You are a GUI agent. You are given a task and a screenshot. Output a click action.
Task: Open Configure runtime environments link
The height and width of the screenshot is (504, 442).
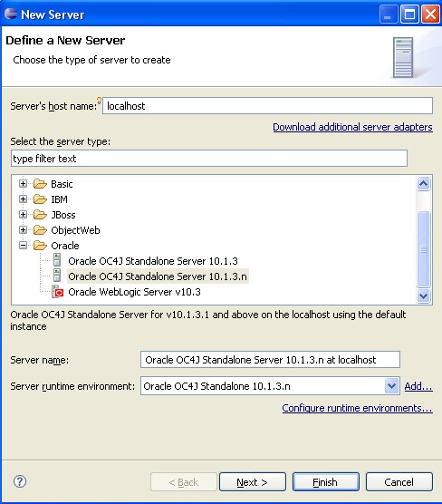pos(357,408)
